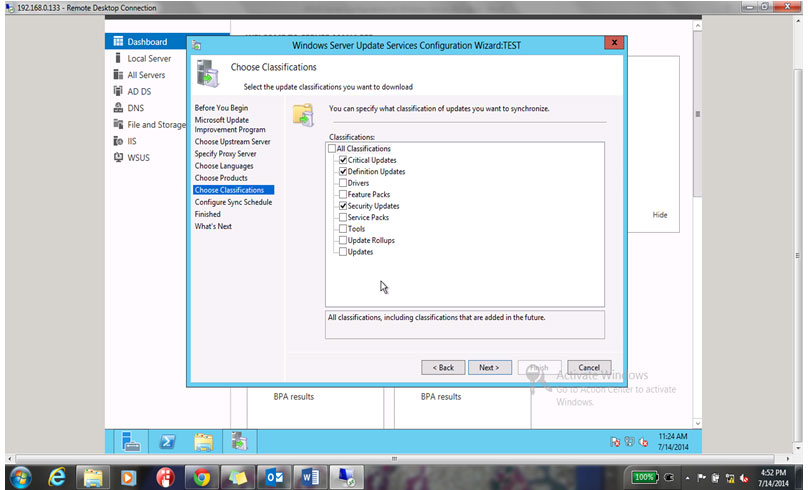Click Server Manager scroll down arrow

[698, 424]
